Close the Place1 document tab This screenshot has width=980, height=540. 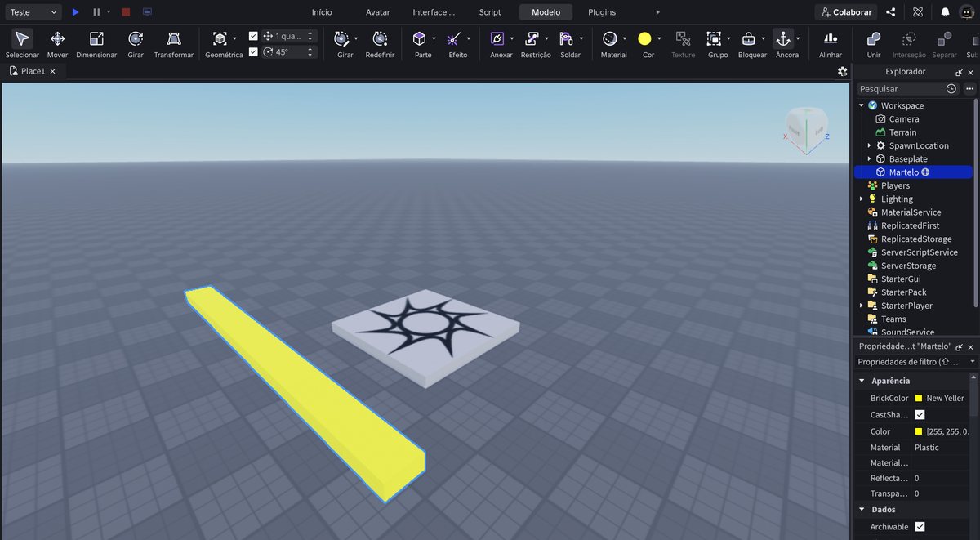coord(52,71)
